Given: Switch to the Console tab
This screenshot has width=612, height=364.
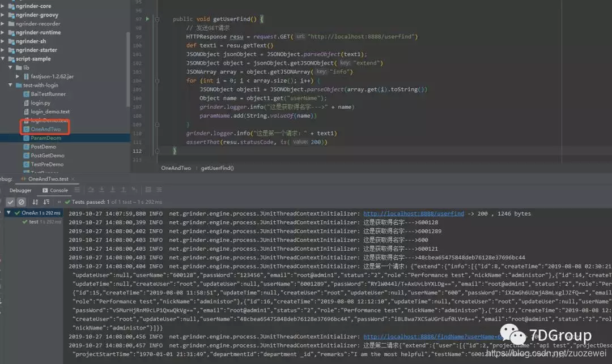Looking at the screenshot, I should [x=55, y=190].
